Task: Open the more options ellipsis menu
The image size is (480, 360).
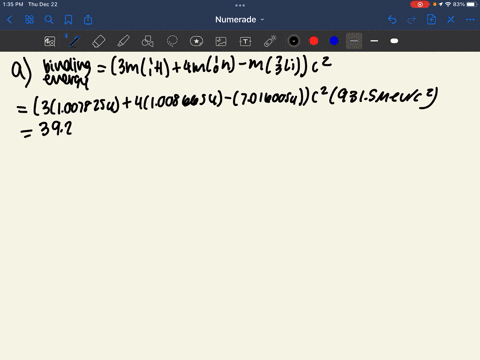Action: point(470,20)
